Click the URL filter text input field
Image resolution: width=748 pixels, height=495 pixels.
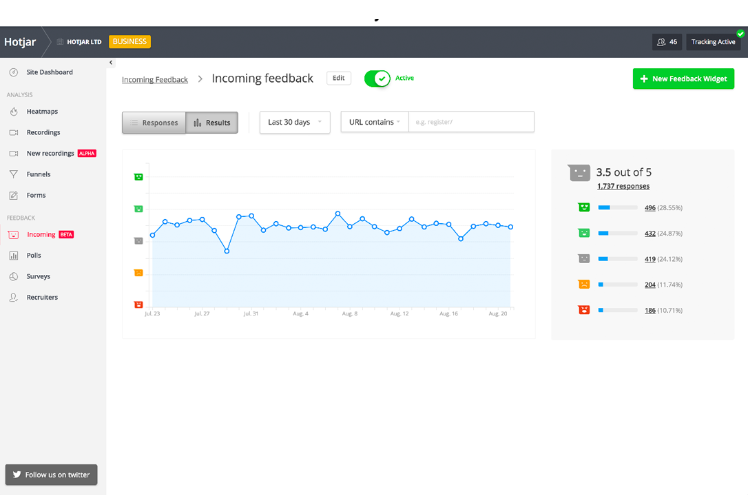tap(470, 122)
